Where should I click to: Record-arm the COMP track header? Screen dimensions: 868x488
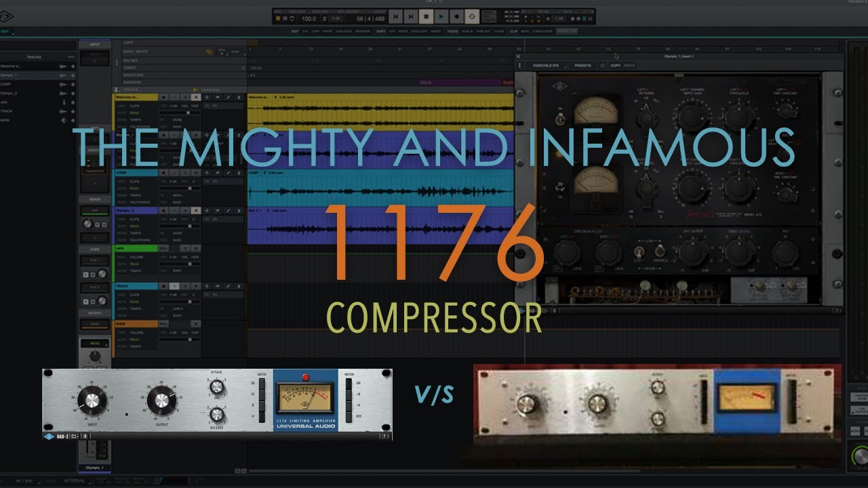(x=163, y=173)
